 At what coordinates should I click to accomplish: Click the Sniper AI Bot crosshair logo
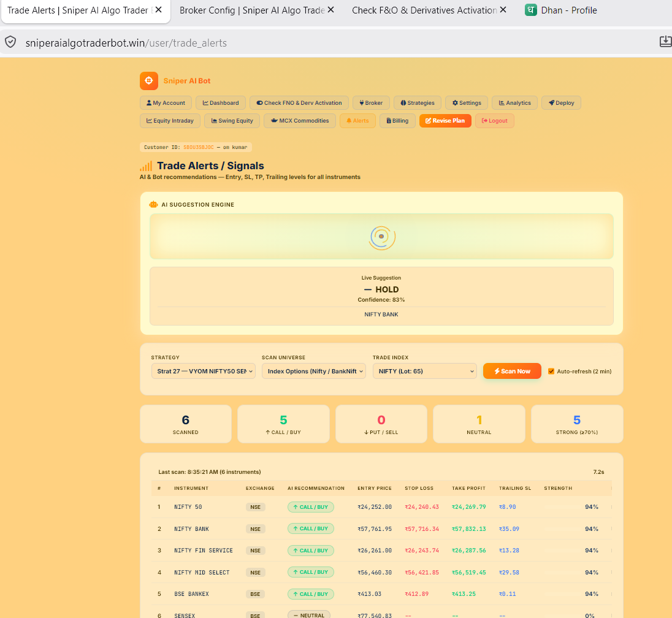point(149,80)
